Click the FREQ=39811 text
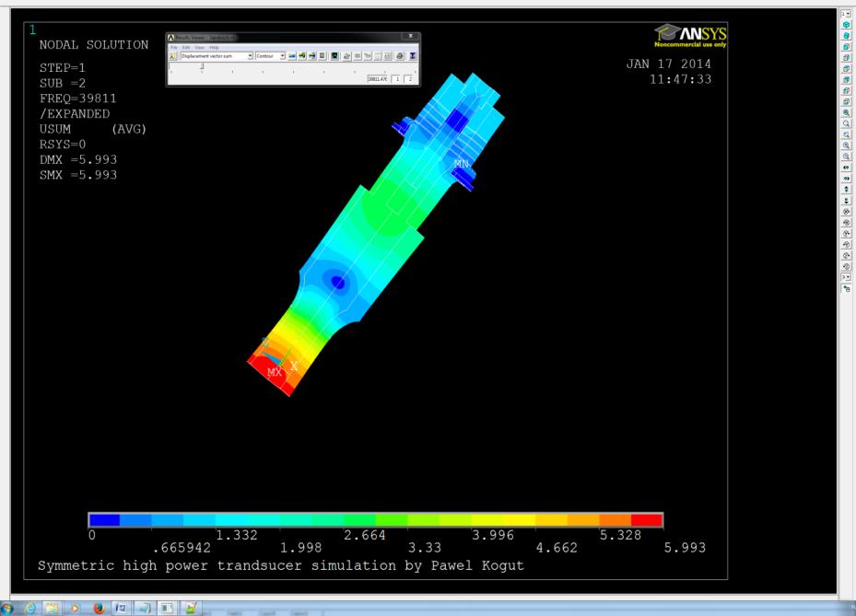Viewport: 856px width, 616px height. pos(77,99)
